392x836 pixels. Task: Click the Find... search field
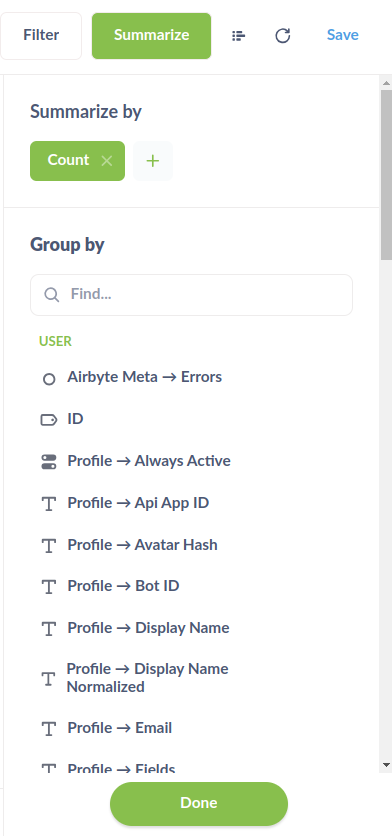coord(191,295)
